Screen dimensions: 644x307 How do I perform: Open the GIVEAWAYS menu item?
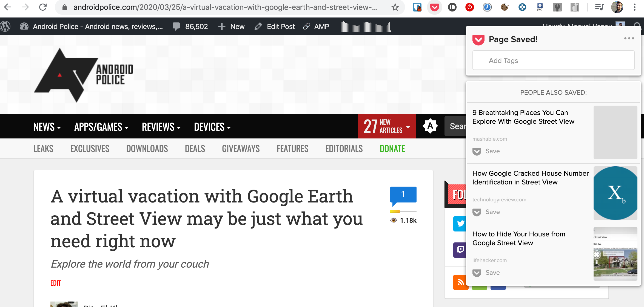coord(240,148)
